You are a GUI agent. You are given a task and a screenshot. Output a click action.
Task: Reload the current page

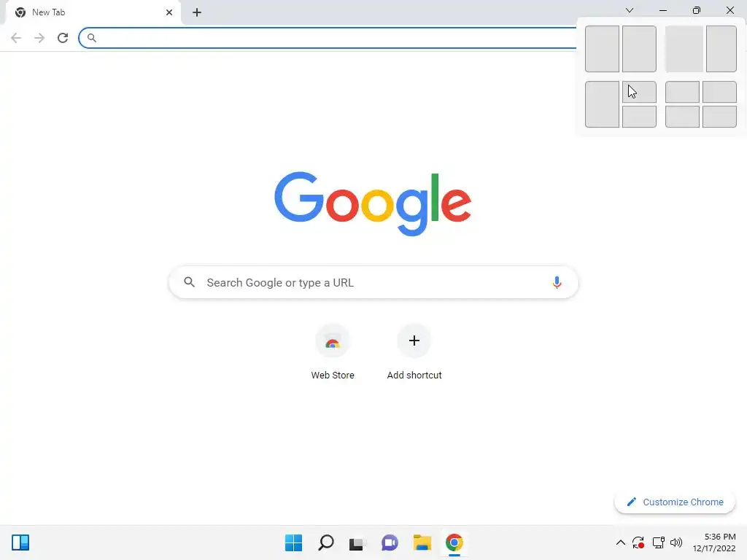pyautogui.click(x=63, y=38)
